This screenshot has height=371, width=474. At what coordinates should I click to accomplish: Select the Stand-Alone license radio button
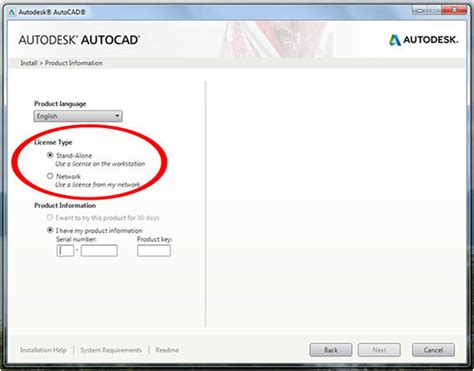tap(50, 155)
